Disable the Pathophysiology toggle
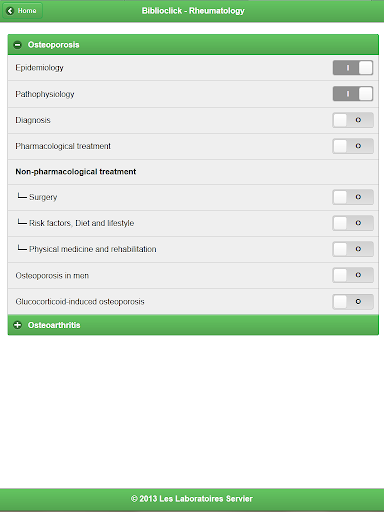 pyautogui.click(x=353, y=94)
